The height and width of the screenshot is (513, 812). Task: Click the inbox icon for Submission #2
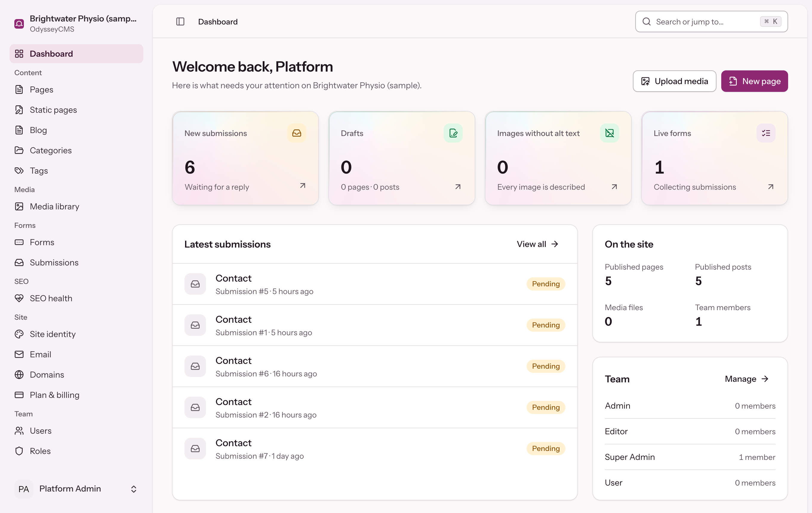click(195, 407)
